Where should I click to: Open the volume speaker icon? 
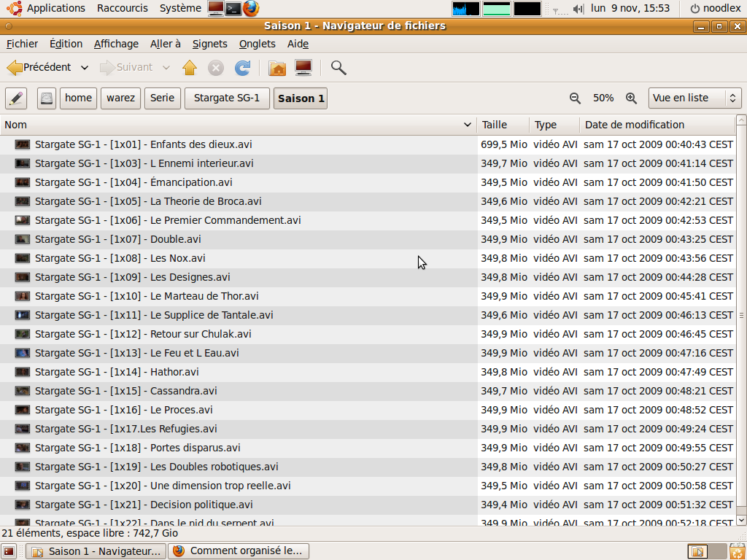click(x=578, y=9)
